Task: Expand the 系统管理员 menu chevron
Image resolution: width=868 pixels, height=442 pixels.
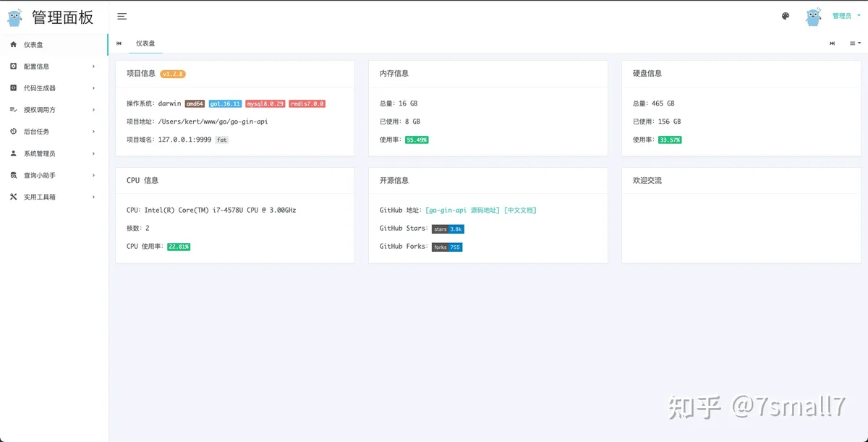Action: tap(94, 153)
